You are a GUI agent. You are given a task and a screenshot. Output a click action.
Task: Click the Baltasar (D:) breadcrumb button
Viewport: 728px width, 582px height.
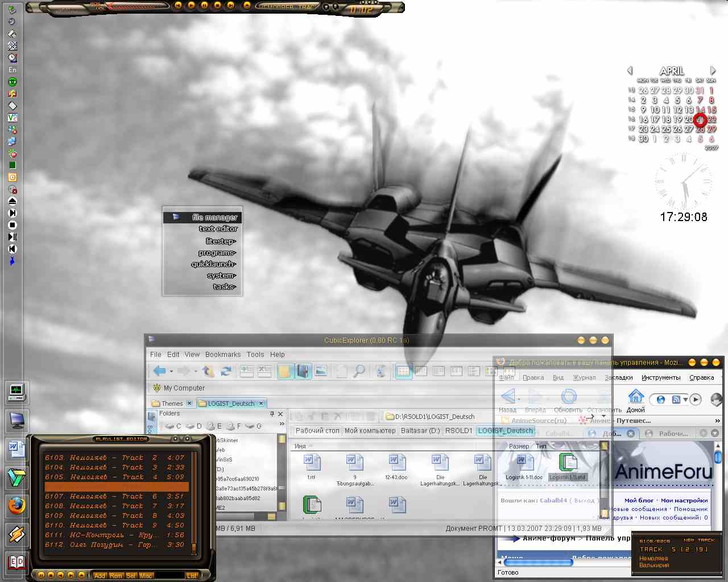click(x=420, y=431)
